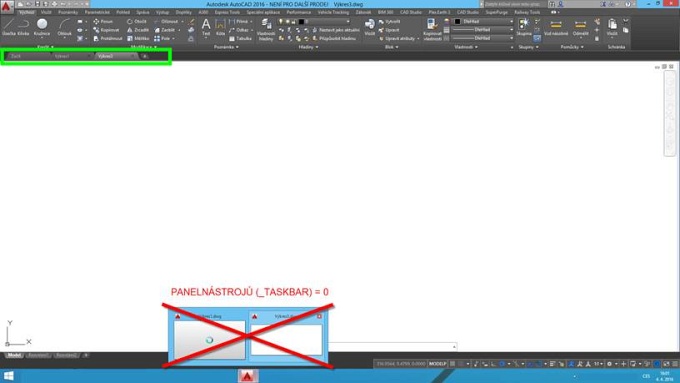680x383 pixels.
Task: Expand the Kreslit panel
Action: pyautogui.click(x=45, y=47)
